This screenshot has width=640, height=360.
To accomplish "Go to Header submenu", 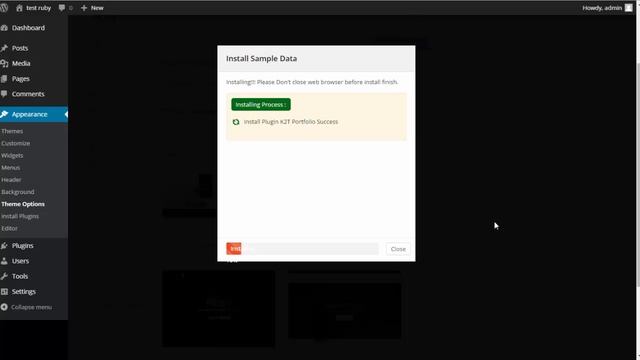I will point(11,180).
